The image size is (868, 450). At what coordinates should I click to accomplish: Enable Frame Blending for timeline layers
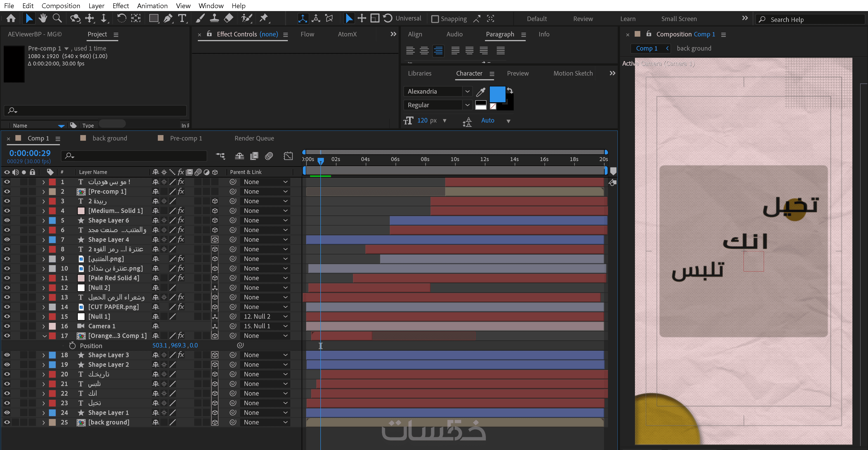(x=254, y=156)
